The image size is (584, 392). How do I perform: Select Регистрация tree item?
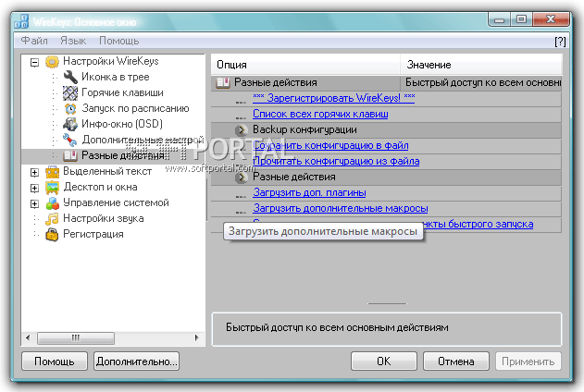tap(93, 234)
